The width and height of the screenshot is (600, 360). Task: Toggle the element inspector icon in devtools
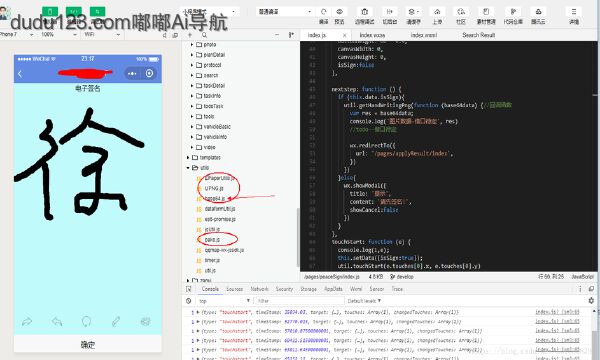click(189, 289)
